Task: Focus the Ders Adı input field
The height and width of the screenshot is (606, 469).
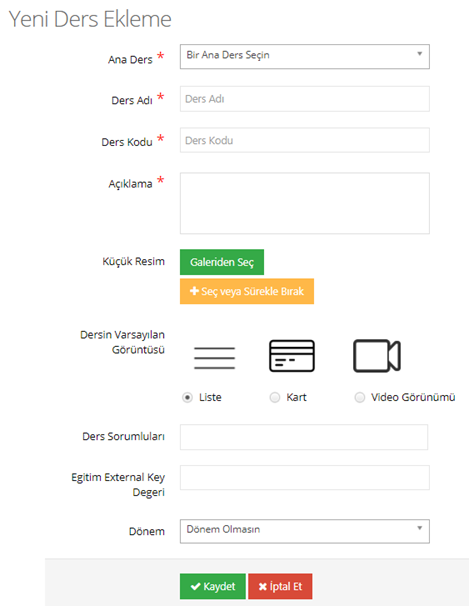Action: coord(304,99)
